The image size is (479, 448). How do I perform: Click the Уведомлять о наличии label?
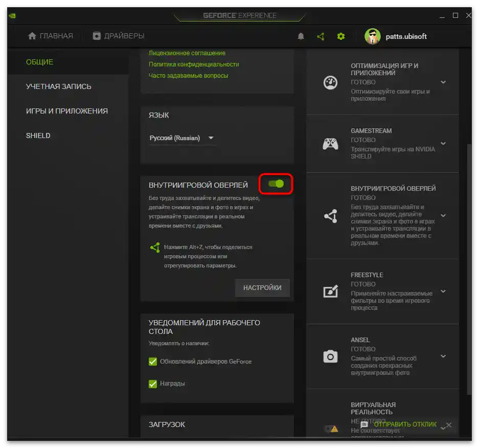click(179, 344)
